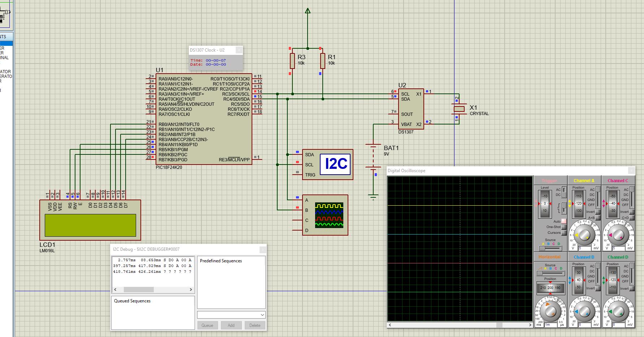This screenshot has width=644, height=337.
Task: Click the Trigger level wheel
Action: [545, 203]
